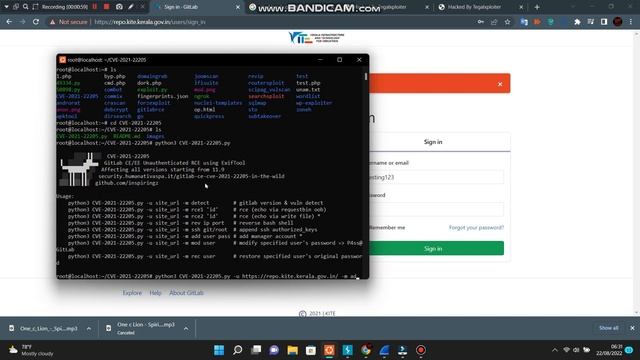
Task: Click the password input field
Action: click(x=436, y=209)
